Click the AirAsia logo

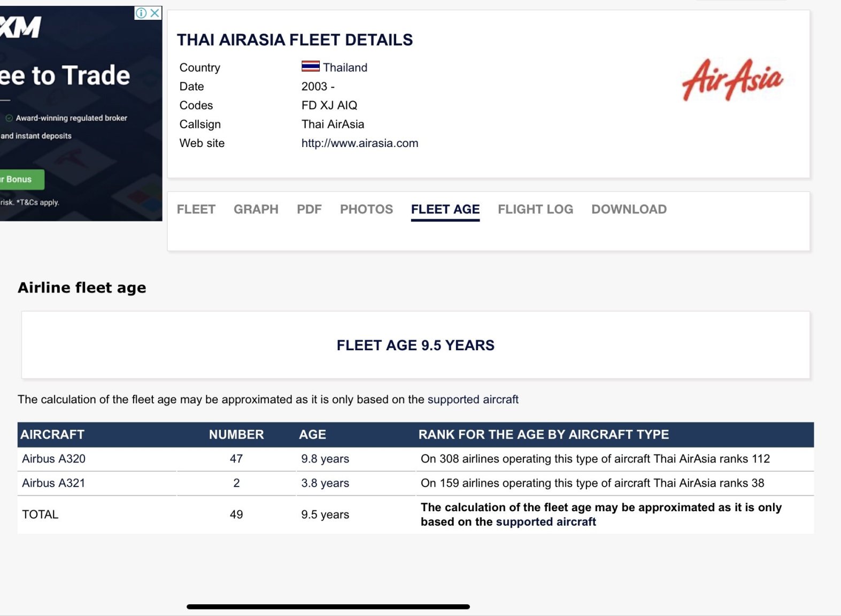coord(732,80)
